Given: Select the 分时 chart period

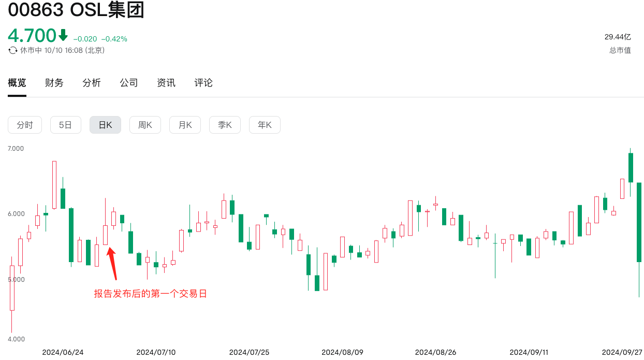Looking at the screenshot, I should pos(25,125).
